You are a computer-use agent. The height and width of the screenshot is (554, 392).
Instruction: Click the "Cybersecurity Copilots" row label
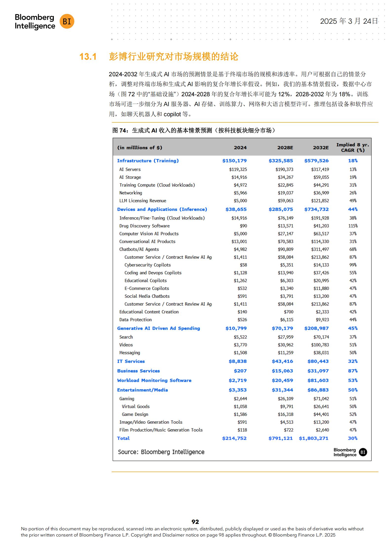(148, 265)
